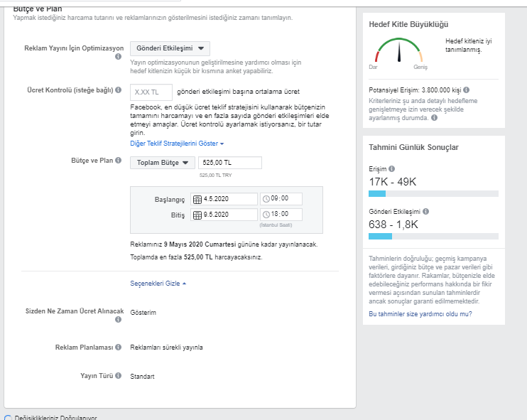This screenshot has width=527, height=420.
Task: Click info icon under Sizden Ne Zaman Ücret Alınacak
Action: (x=118, y=320)
